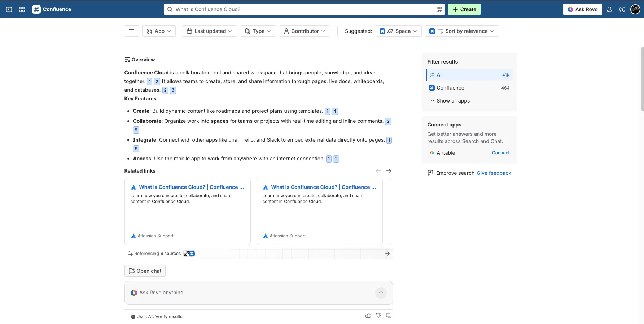Open the app switcher grid icon
The width and height of the screenshot is (644, 324).
tap(22, 9)
